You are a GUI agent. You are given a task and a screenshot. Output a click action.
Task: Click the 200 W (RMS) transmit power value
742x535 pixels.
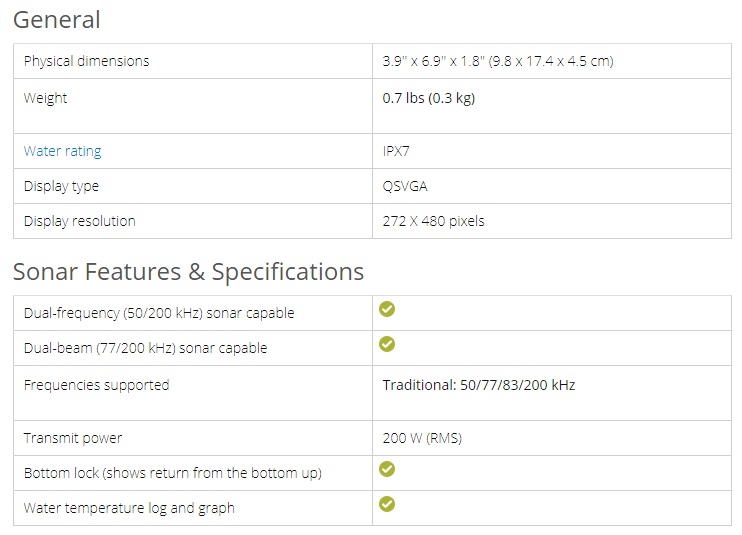pos(422,438)
